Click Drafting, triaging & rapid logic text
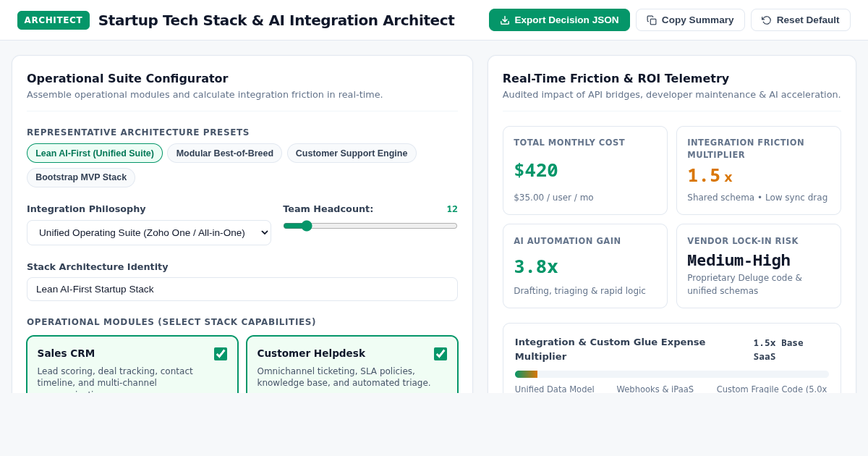This screenshot has height=456, width=868. coord(579,291)
